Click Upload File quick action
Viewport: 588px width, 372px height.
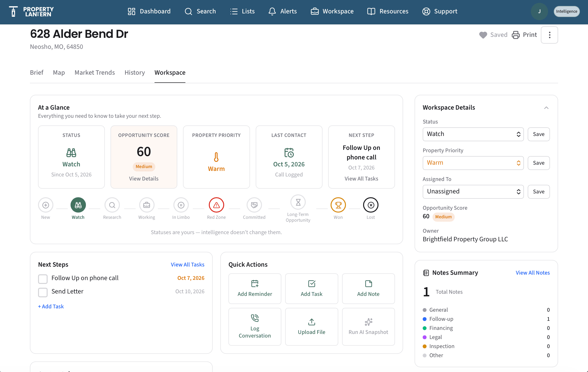click(x=311, y=327)
